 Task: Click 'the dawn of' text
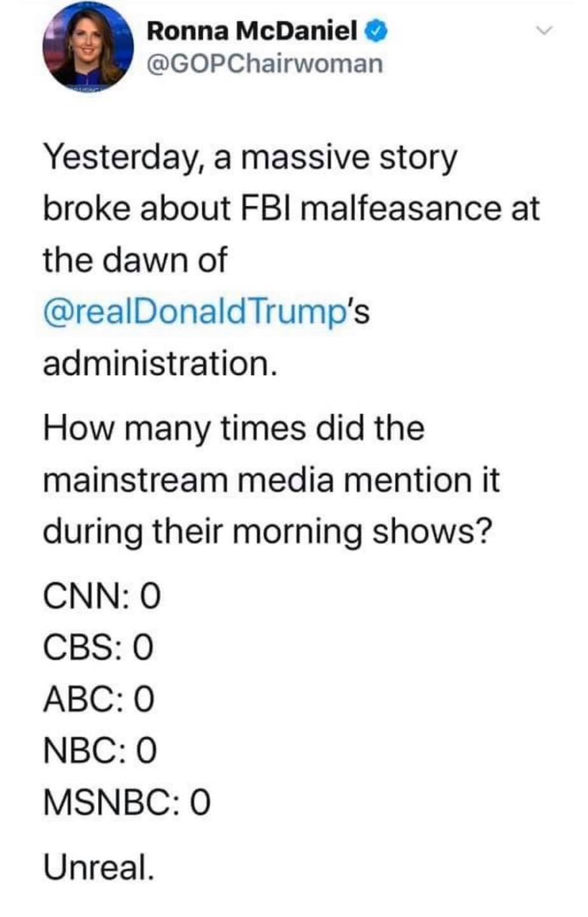134,260
